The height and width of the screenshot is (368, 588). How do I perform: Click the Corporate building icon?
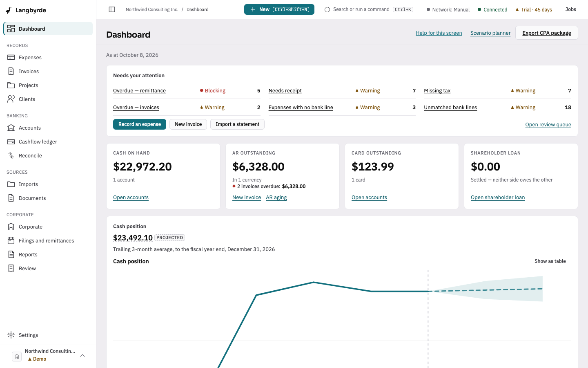(x=11, y=227)
